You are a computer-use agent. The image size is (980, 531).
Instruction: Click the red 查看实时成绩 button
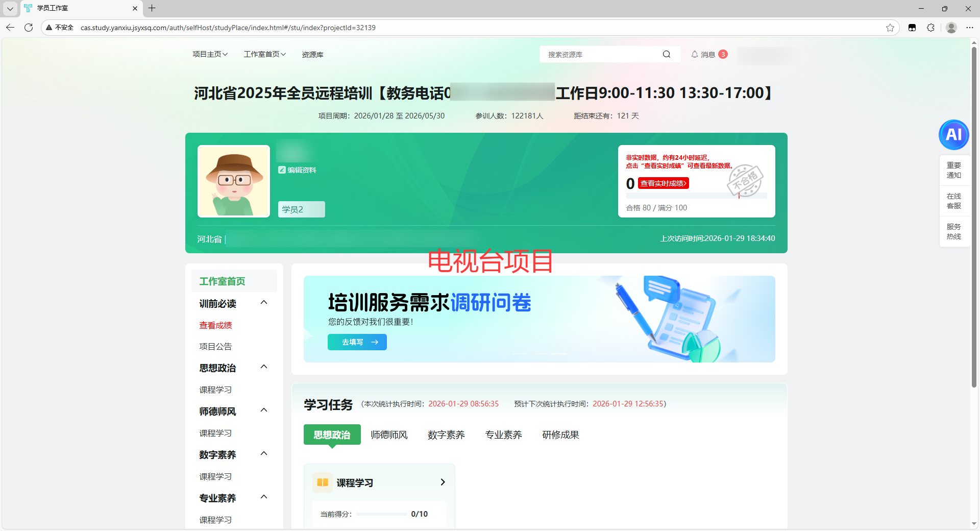click(x=663, y=183)
